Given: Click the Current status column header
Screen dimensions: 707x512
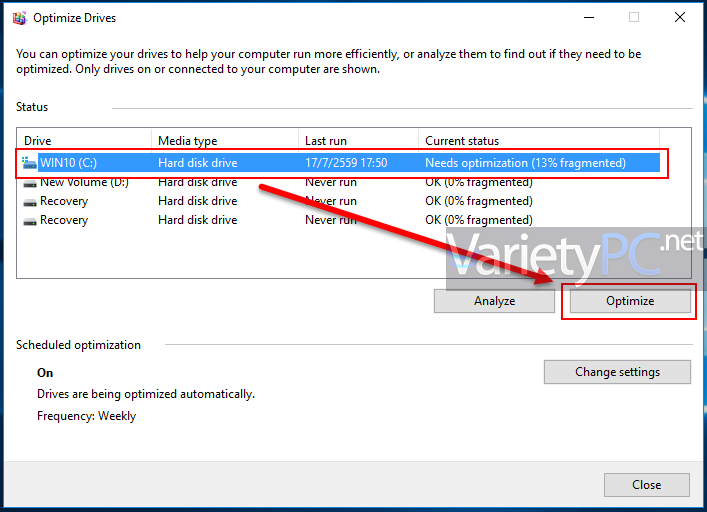Looking at the screenshot, I should 539,141.
